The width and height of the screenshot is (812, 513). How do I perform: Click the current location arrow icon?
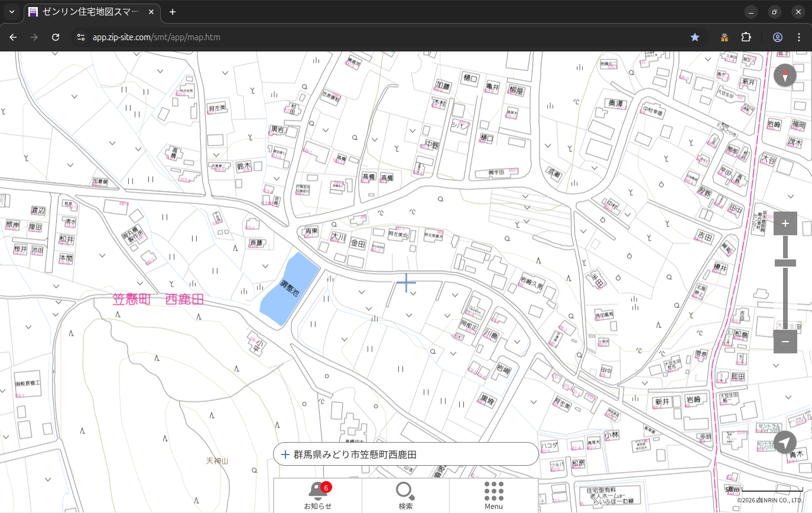coord(785,442)
